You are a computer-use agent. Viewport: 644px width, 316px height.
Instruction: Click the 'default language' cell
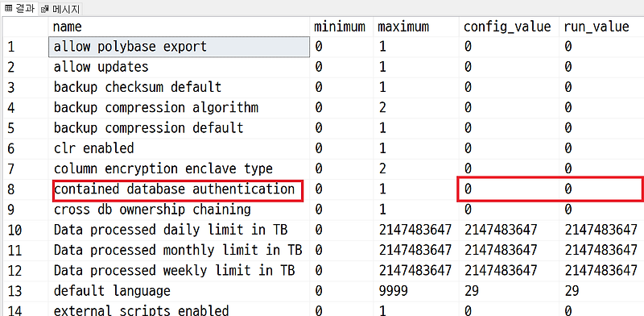(x=179, y=291)
